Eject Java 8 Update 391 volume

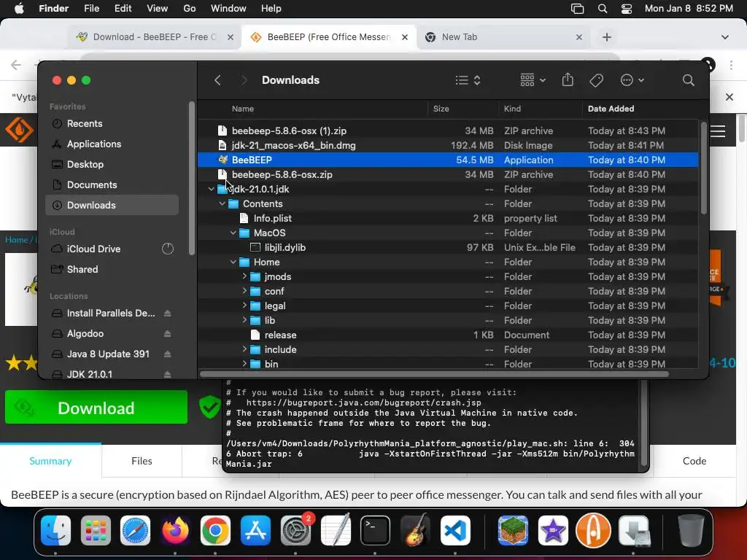coord(167,354)
